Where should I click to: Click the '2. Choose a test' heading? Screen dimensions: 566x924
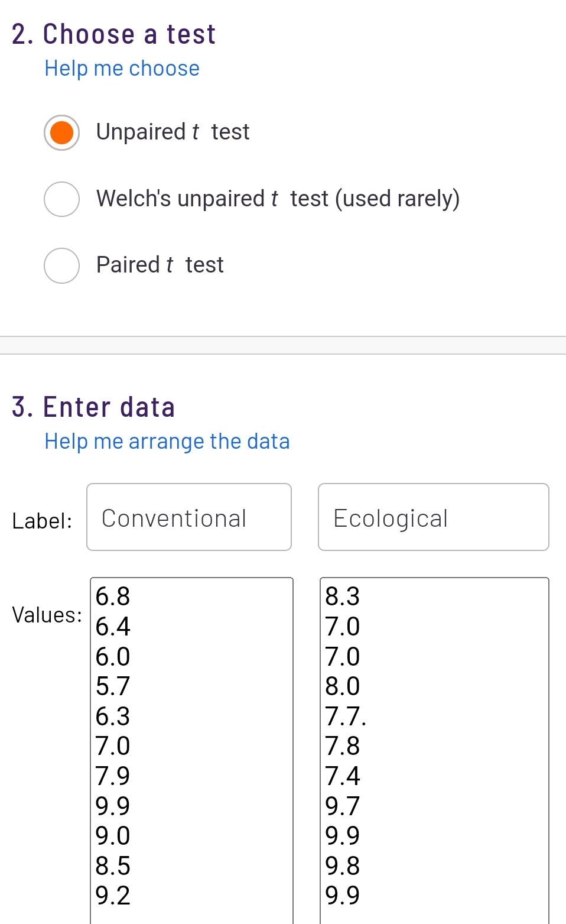point(114,34)
